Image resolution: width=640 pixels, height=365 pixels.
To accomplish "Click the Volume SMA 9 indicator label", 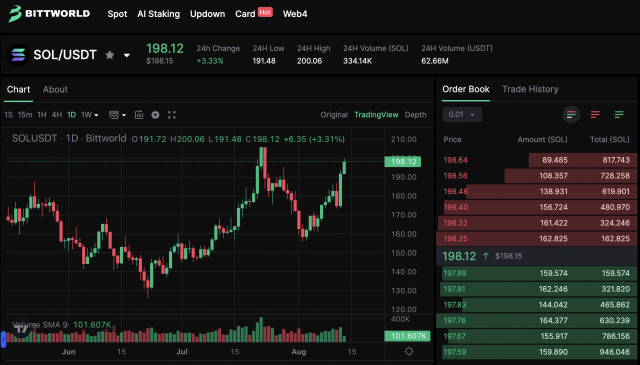I will [40, 325].
